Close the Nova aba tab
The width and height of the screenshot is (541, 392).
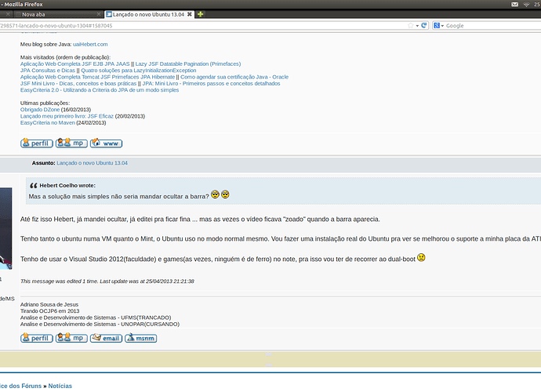click(99, 14)
